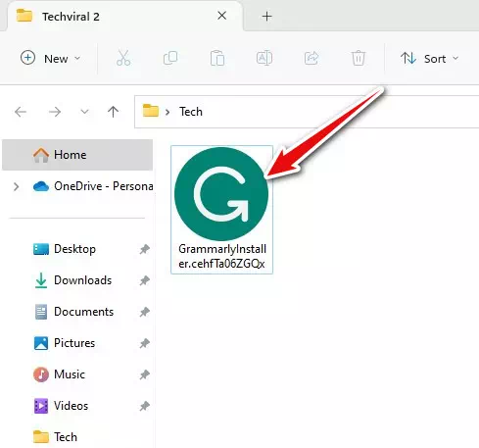Viewport: 479px width, 448px height.
Task: Open Music in quick access
Action: coord(59,374)
